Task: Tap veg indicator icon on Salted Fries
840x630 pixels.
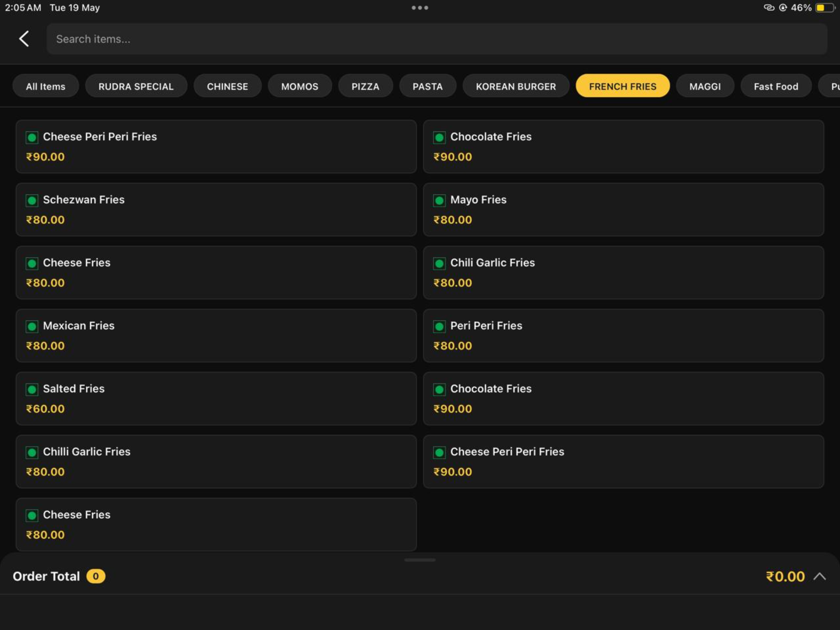Action: (32, 390)
